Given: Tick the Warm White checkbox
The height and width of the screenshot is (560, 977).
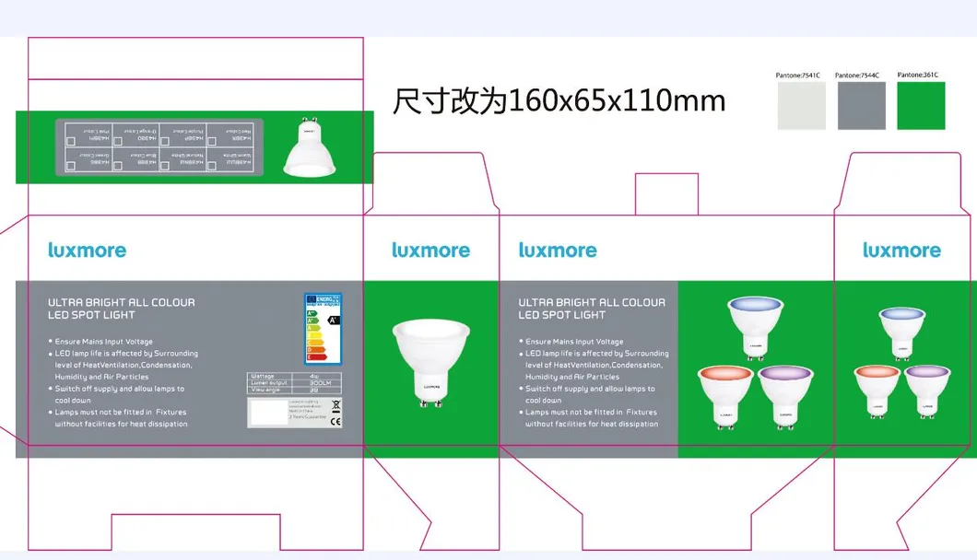Looking at the screenshot, I should pyautogui.click(x=210, y=165).
